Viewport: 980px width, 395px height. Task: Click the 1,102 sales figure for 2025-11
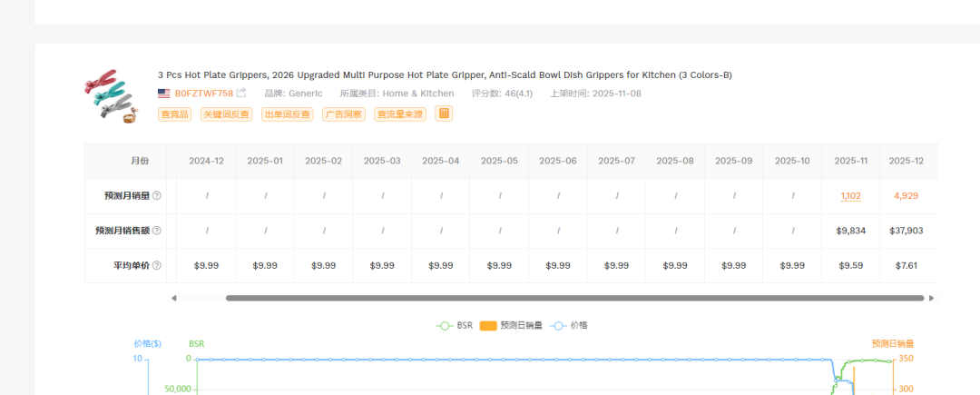(x=850, y=195)
